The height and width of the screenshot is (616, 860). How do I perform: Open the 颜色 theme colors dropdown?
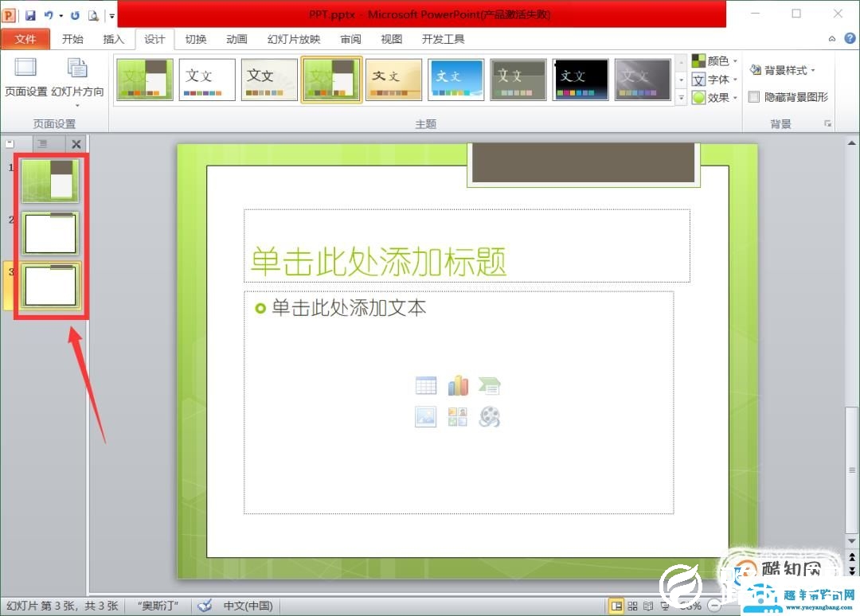(x=714, y=60)
